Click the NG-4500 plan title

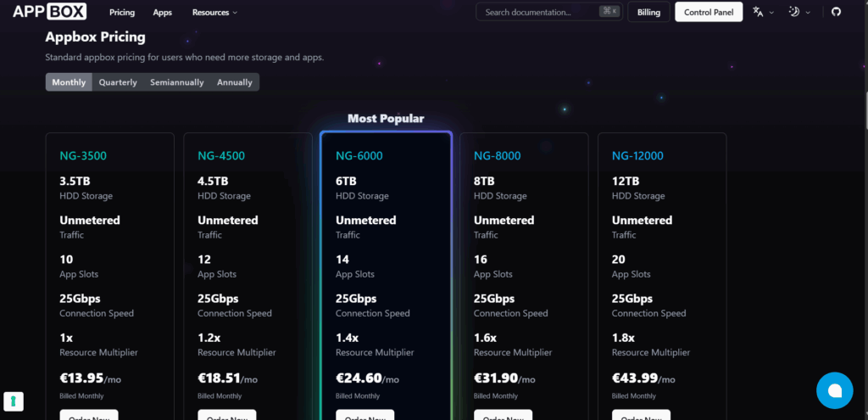point(221,156)
